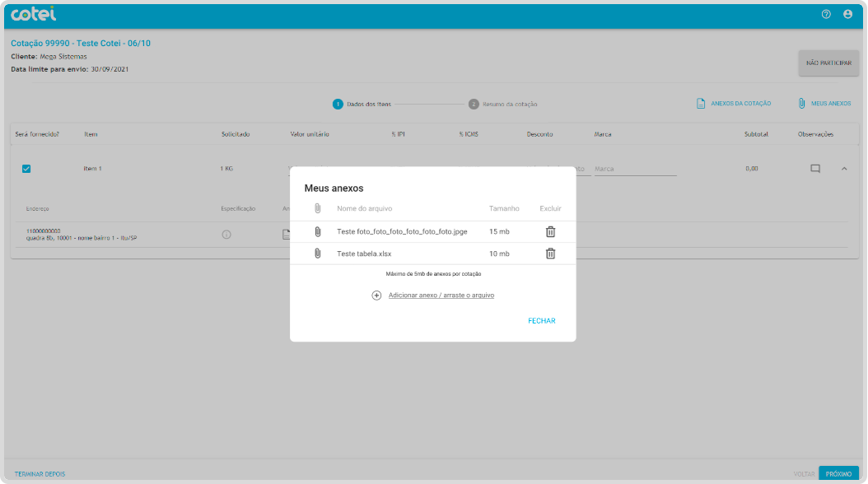Click the observations comment icon for Item 1

815,169
